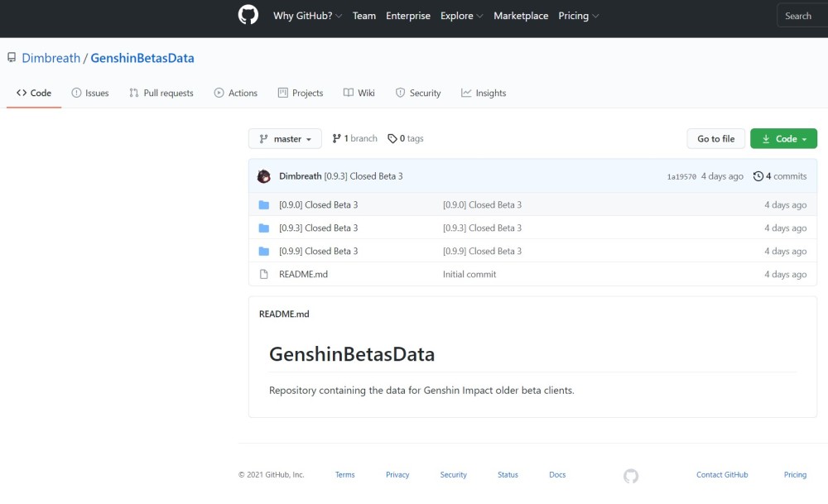Open the Privacy footer link
The width and height of the screenshot is (828, 504).
coord(397,475)
